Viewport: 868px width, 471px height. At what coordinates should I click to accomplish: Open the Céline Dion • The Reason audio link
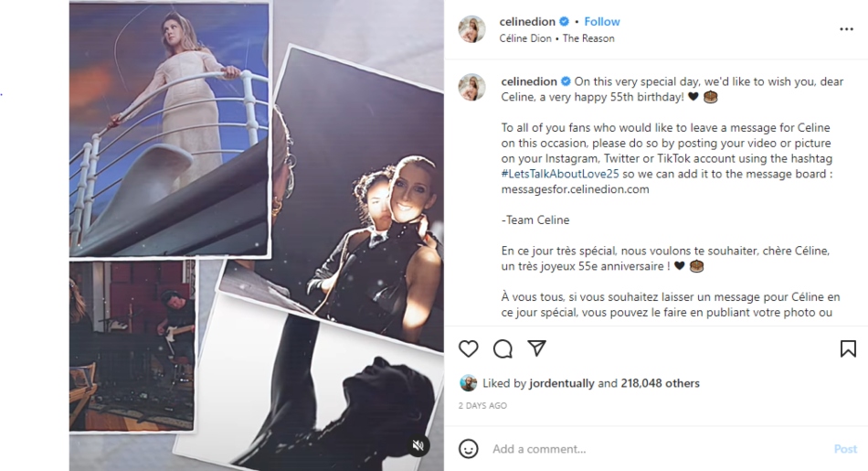coord(557,38)
